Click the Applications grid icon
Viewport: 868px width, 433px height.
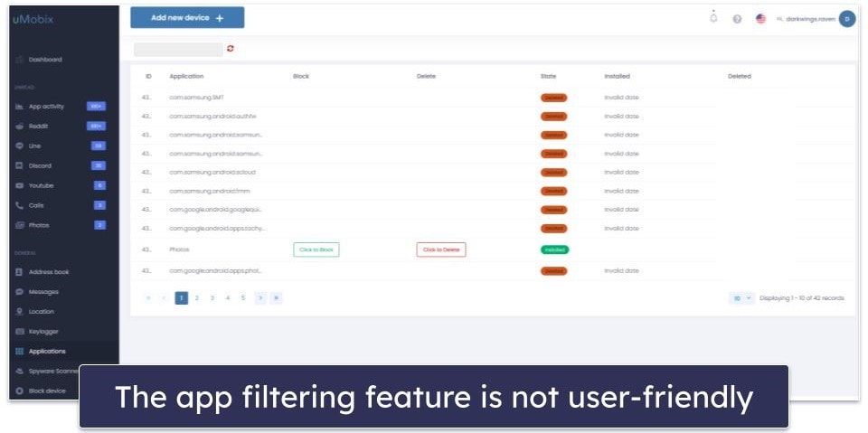19,351
